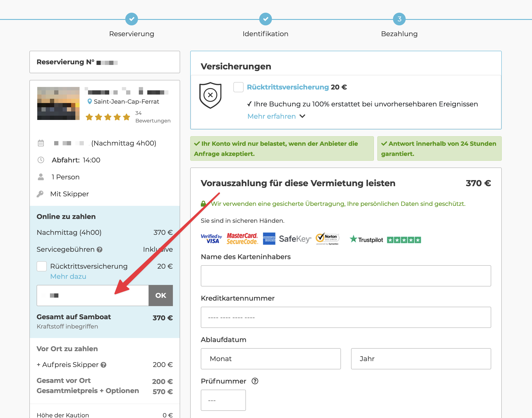
Task: Click the Verified by Visa logo
Action: [x=211, y=239]
